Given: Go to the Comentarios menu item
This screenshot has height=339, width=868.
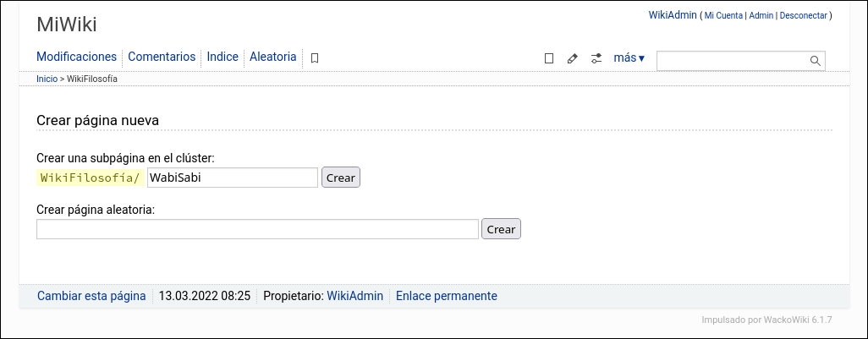Looking at the screenshot, I should pos(162,57).
